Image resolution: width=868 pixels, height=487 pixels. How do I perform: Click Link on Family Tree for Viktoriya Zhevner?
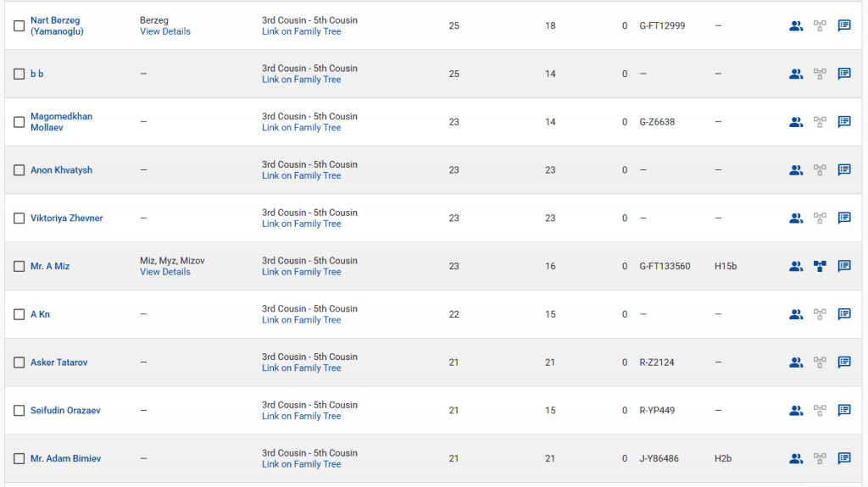pos(301,224)
